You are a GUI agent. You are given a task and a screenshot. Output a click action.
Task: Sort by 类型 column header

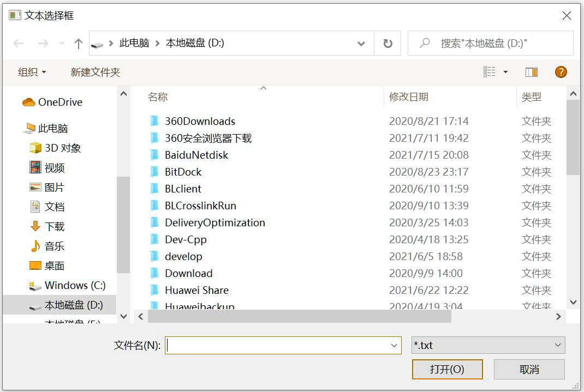click(531, 97)
